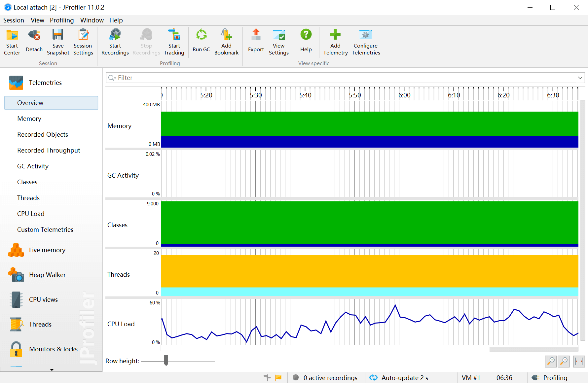Click the Row height slider handle
The height and width of the screenshot is (383, 588).
(x=166, y=360)
